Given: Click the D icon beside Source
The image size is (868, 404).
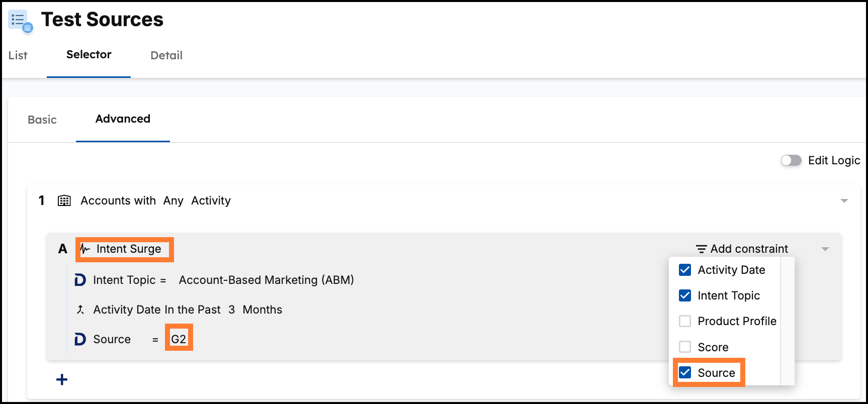Looking at the screenshot, I should (80, 340).
